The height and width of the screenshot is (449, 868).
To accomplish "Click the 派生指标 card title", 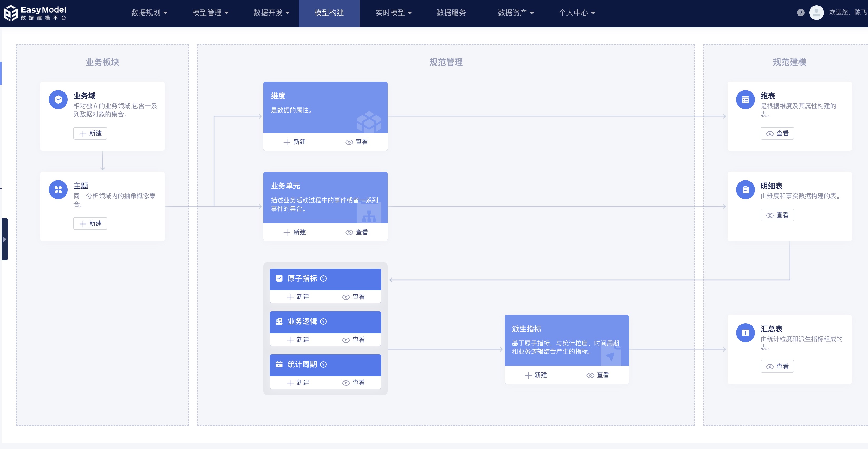I will click(526, 329).
